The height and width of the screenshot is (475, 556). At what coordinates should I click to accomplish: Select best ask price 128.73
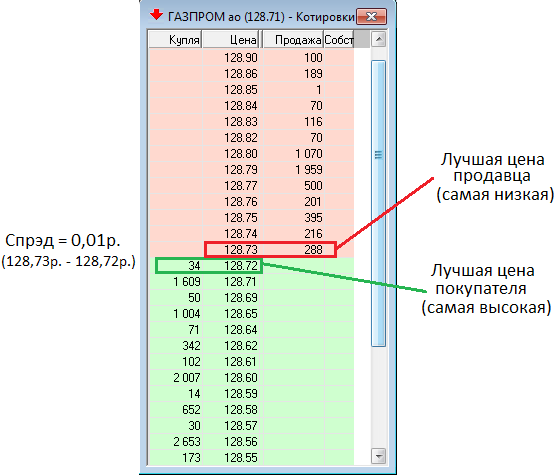click(232, 250)
